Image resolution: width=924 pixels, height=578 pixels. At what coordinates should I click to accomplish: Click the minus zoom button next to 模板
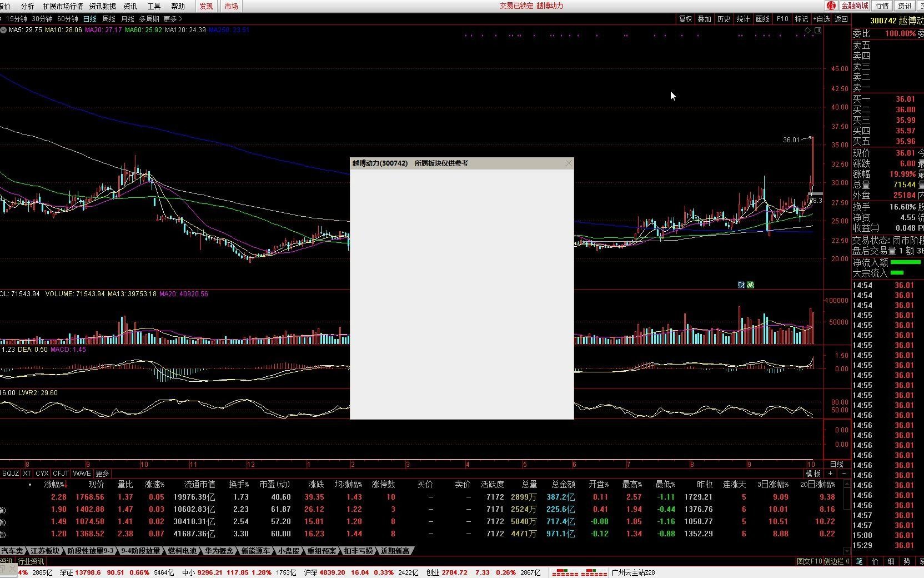click(844, 474)
